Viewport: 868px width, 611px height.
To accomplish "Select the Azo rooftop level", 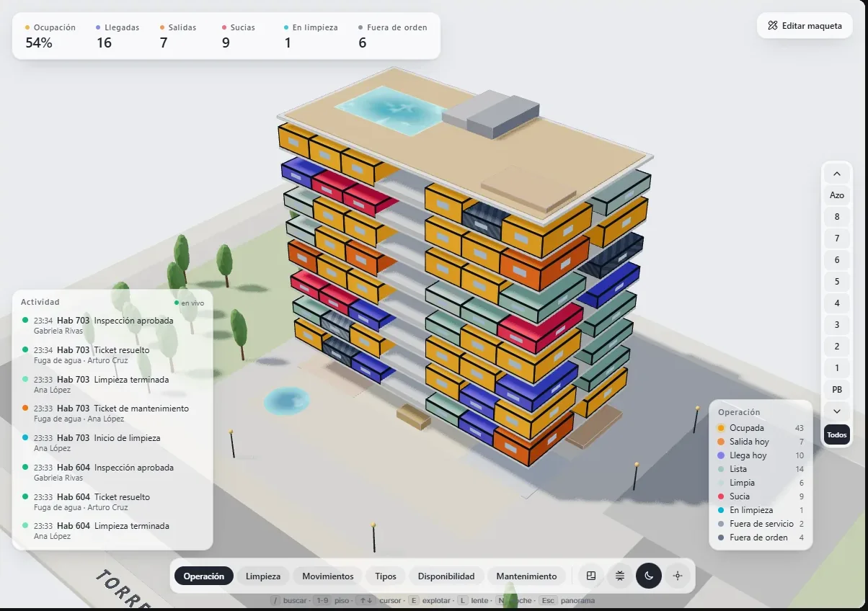I will (x=837, y=195).
